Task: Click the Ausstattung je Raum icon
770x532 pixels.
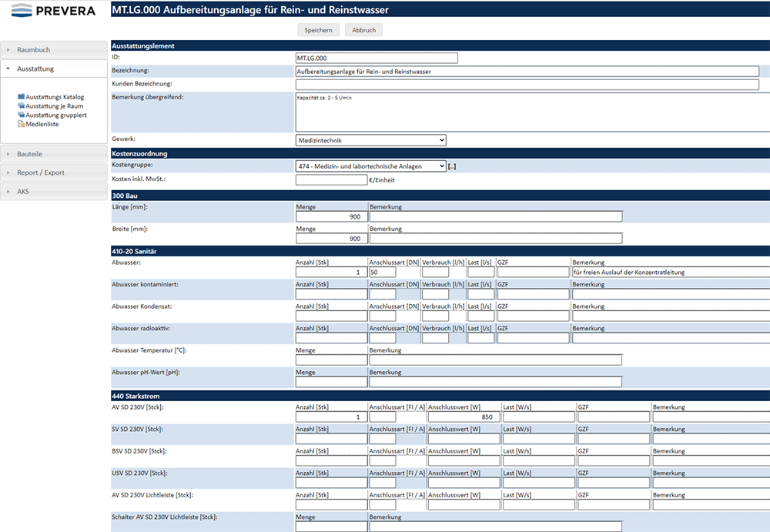Action: 21,106
